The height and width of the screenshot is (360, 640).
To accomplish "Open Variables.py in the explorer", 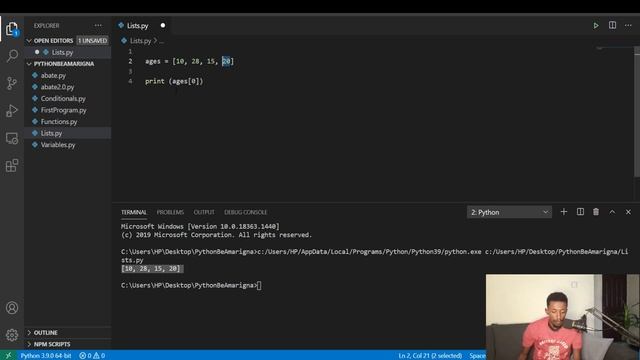I will (x=67, y=145).
